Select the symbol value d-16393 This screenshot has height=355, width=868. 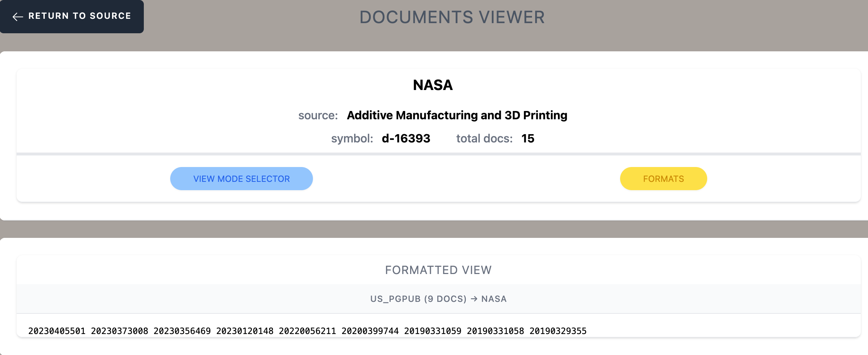point(406,138)
